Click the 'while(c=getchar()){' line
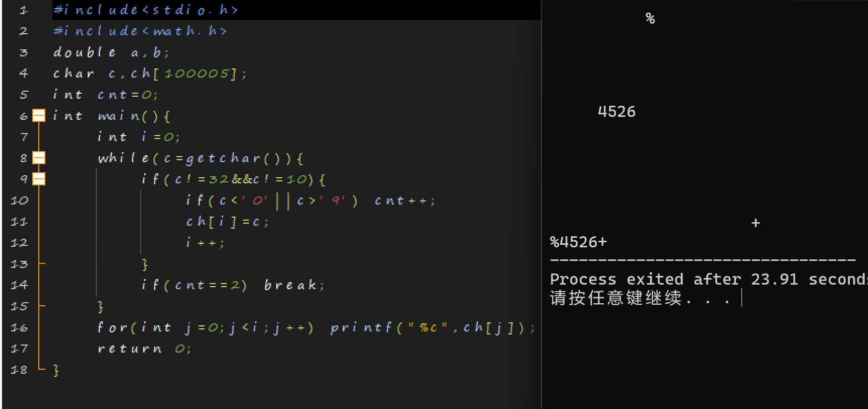The image size is (868, 409). pyautogui.click(x=201, y=158)
